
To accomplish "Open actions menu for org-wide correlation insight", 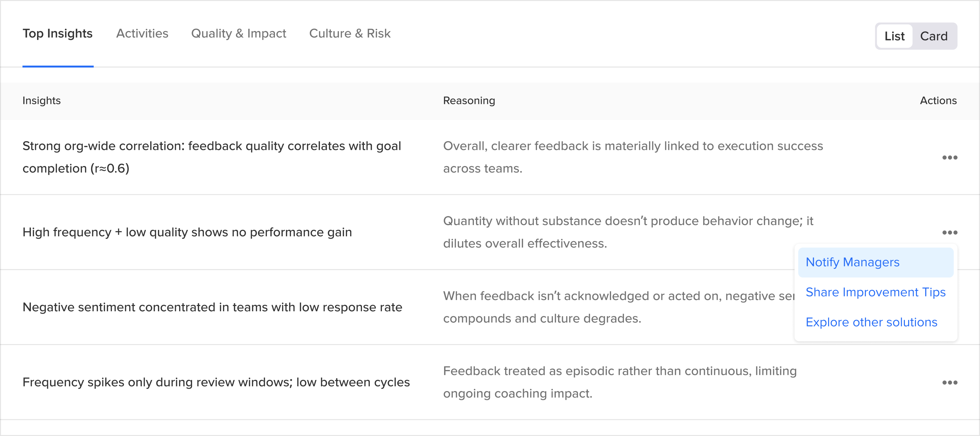I will [x=950, y=158].
